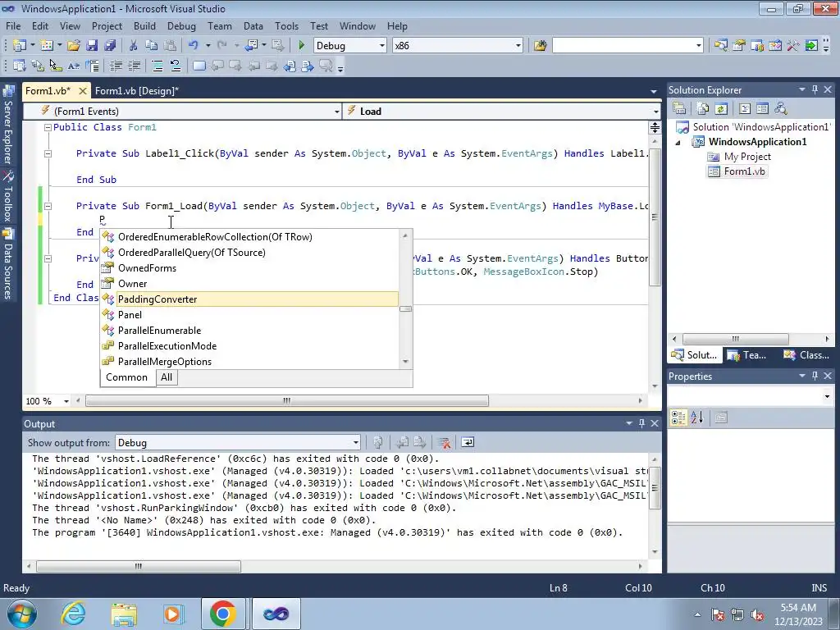840x630 pixels.
Task: Open Solution Explorer from the main toolbar
Action: coord(720,46)
